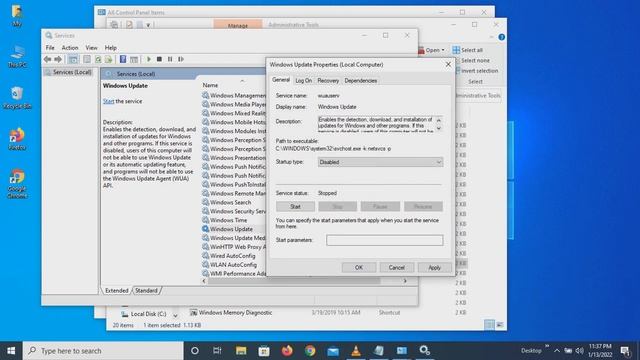
Task: Click the blue help icon in Administrative Tools
Action: (x=502, y=37)
